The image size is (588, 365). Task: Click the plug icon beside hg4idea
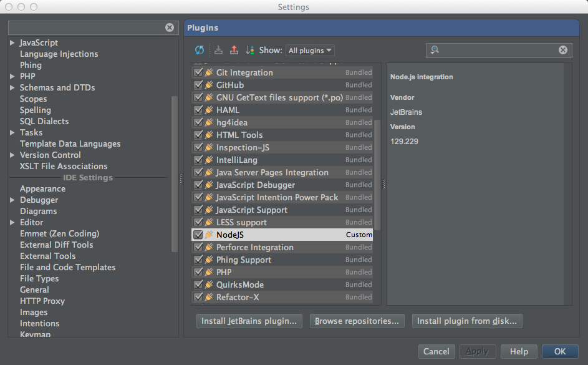point(210,122)
